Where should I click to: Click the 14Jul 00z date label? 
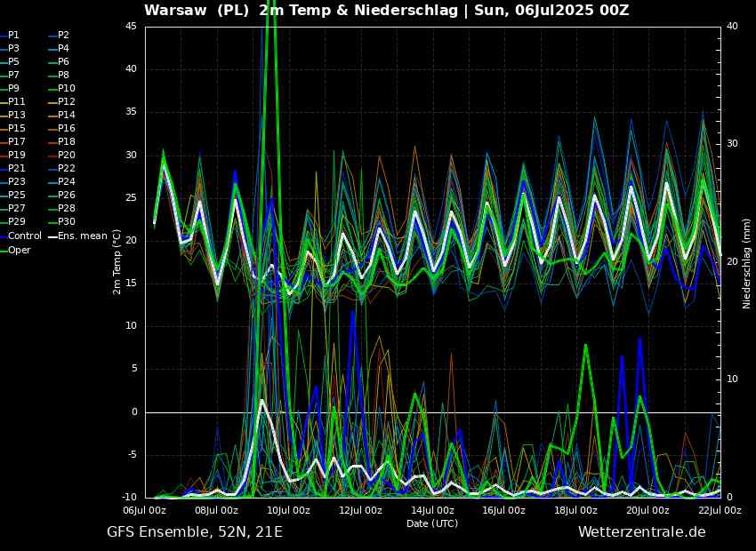pyautogui.click(x=433, y=510)
